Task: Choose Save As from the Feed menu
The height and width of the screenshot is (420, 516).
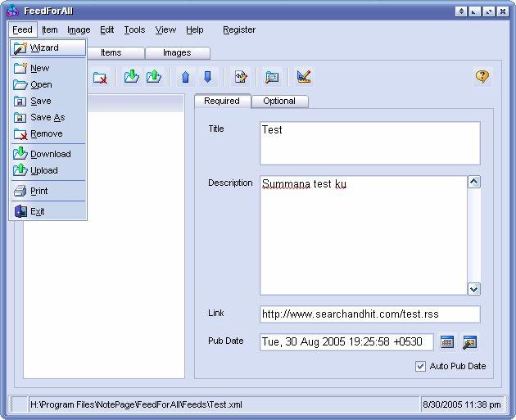Action: (x=47, y=117)
